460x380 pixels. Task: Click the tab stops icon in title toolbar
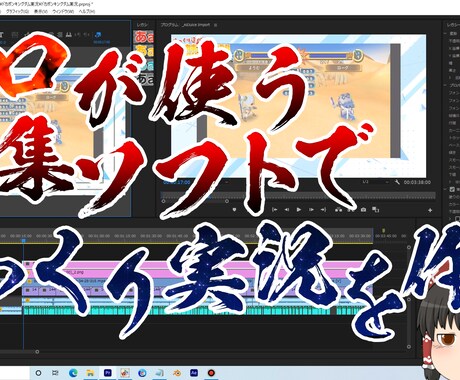pos(69,34)
